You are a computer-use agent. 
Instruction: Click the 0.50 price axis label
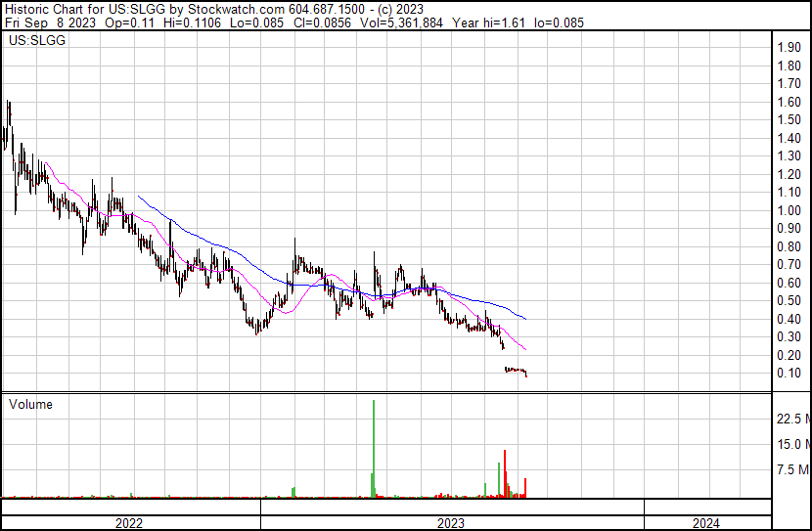(789, 301)
